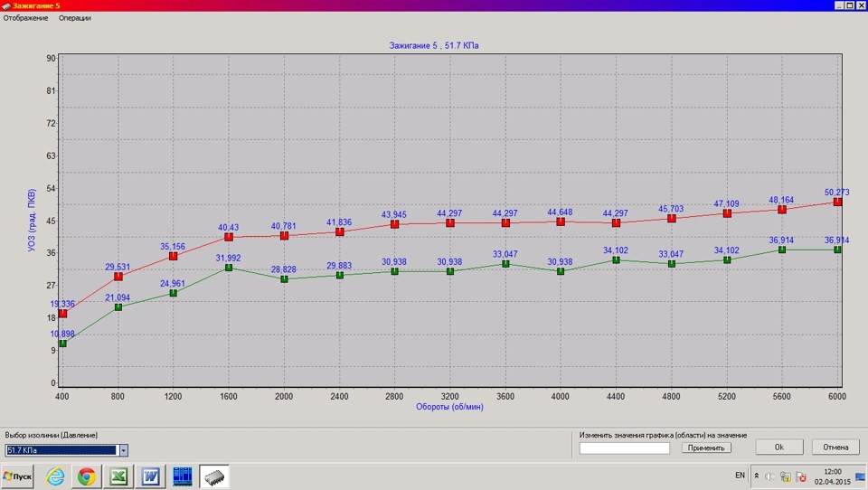
Task: Select red point labeled 40,781
Action: 284,236
